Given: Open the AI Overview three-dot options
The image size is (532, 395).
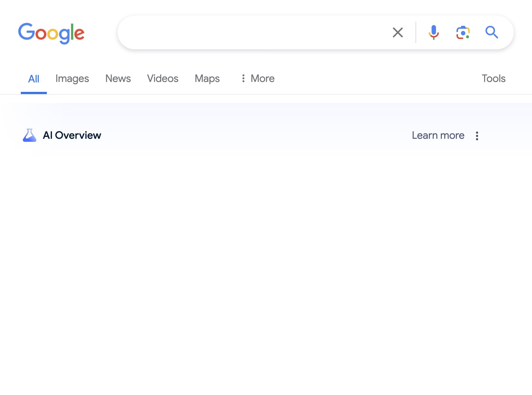Looking at the screenshot, I should 477,136.
